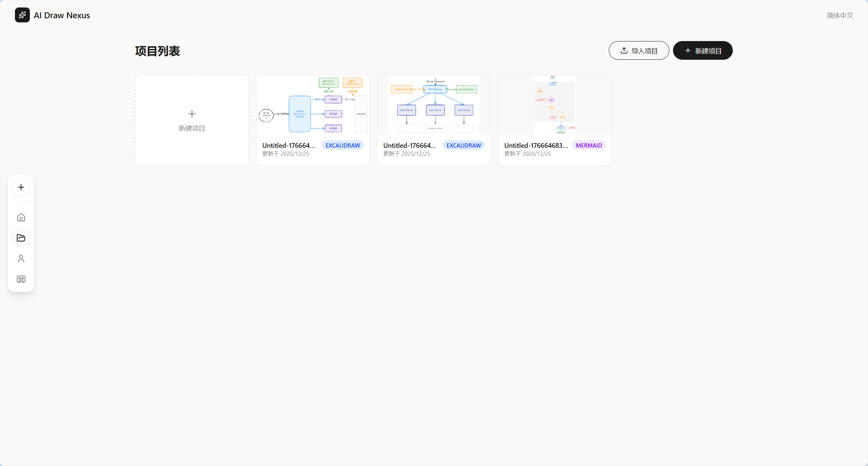
Task: Click the 新建项目 label in dashed card
Action: click(192, 128)
